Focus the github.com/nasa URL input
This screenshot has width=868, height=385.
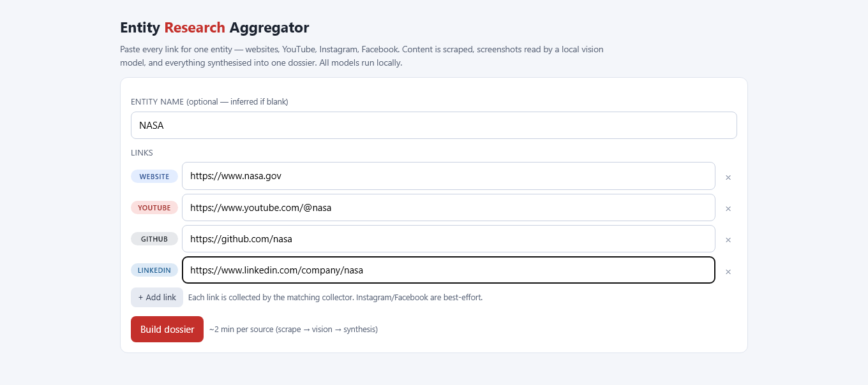449,238
